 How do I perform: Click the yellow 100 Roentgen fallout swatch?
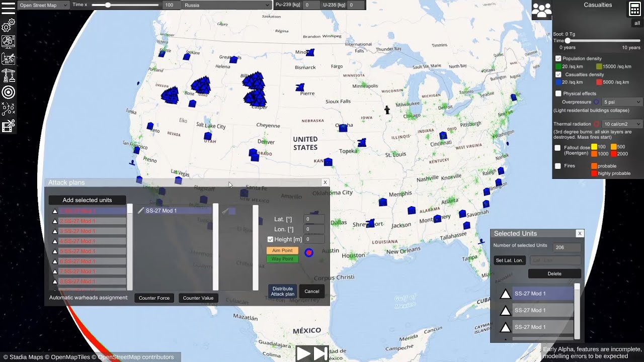[x=594, y=147]
